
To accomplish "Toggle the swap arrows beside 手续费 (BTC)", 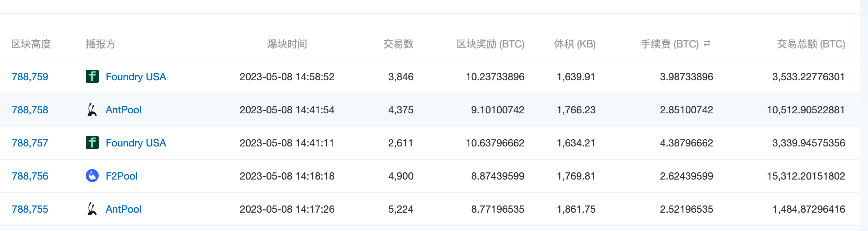I will (x=707, y=44).
